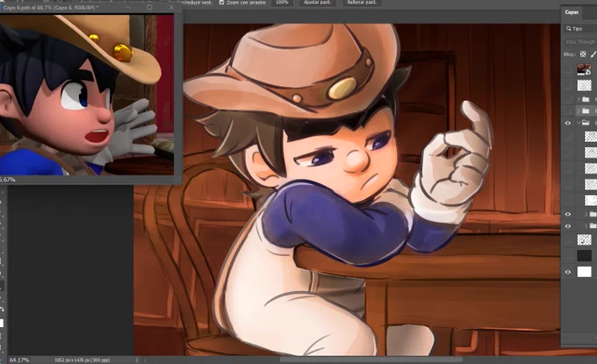Expand the second visible collapsed subgroup
Image resolution: width=597 pixels, height=364 pixels.
click(586, 226)
